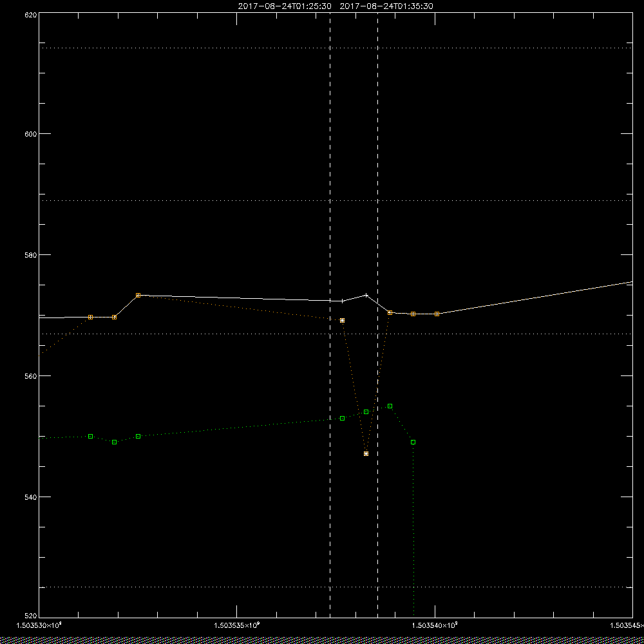Select the 520 y-axis label
644x644 pixels.
tap(31, 615)
